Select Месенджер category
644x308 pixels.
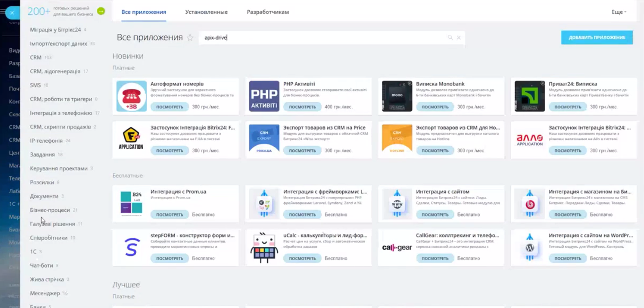[45, 293]
